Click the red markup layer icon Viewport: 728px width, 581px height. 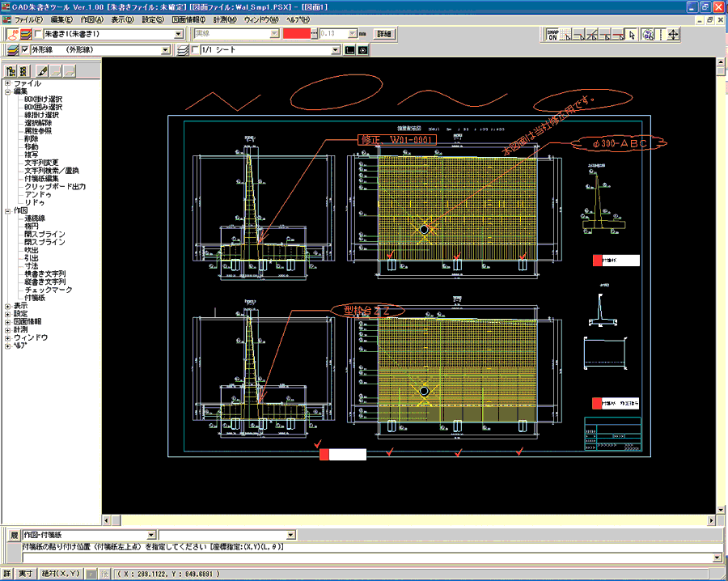click(11, 34)
